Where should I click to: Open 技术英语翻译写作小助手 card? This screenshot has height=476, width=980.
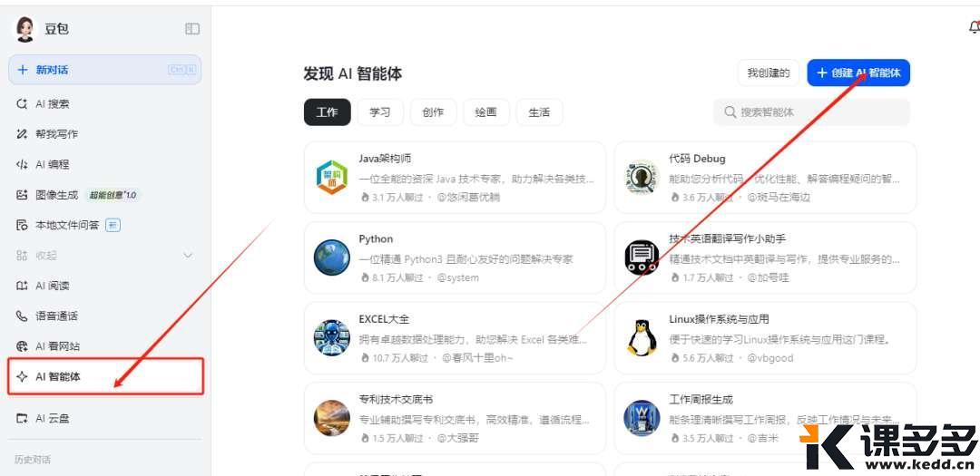coord(765,257)
